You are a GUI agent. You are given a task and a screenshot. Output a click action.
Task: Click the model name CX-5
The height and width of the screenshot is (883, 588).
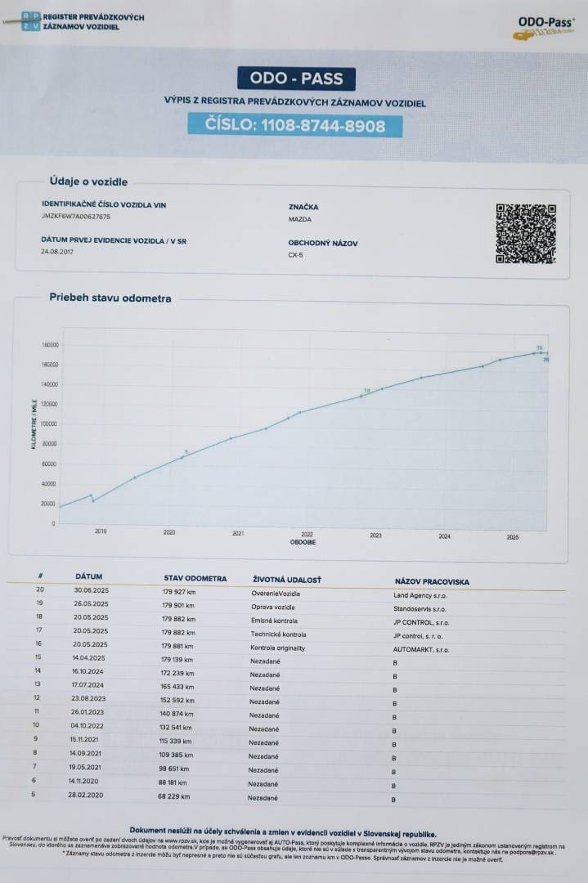click(295, 254)
